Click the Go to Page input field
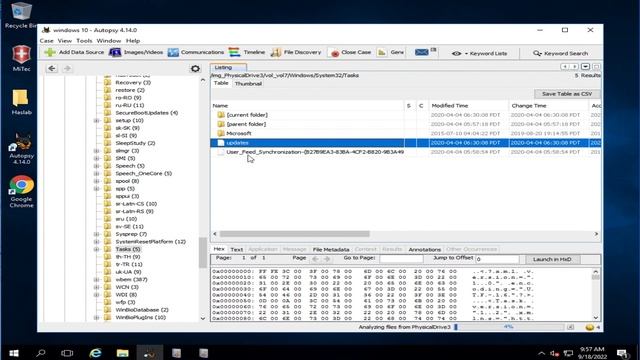Viewport: 640px width, 360px height. click(x=401, y=259)
